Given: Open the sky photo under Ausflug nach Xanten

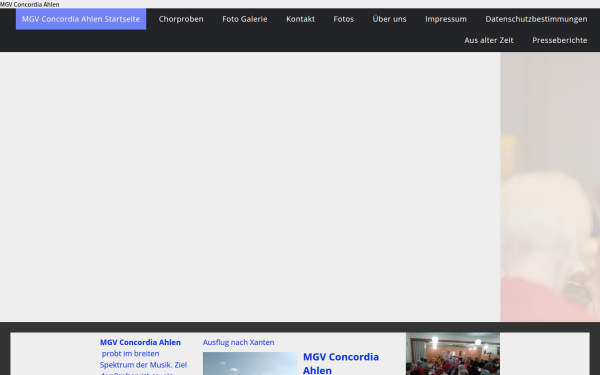Looking at the screenshot, I should point(250,364).
